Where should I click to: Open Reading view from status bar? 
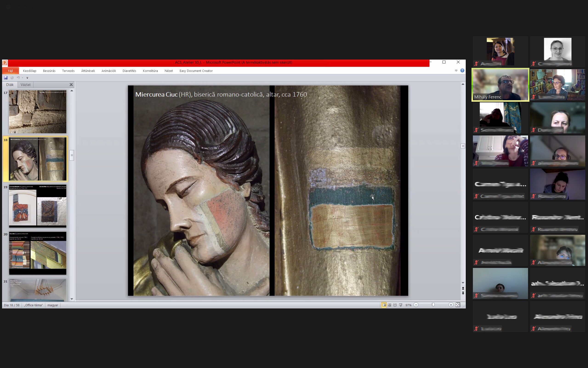(395, 305)
